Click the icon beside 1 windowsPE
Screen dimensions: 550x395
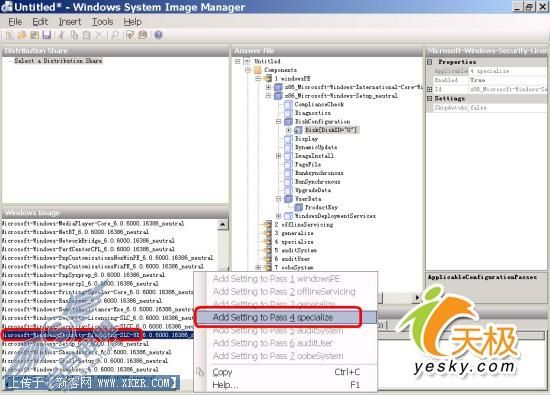(x=268, y=78)
